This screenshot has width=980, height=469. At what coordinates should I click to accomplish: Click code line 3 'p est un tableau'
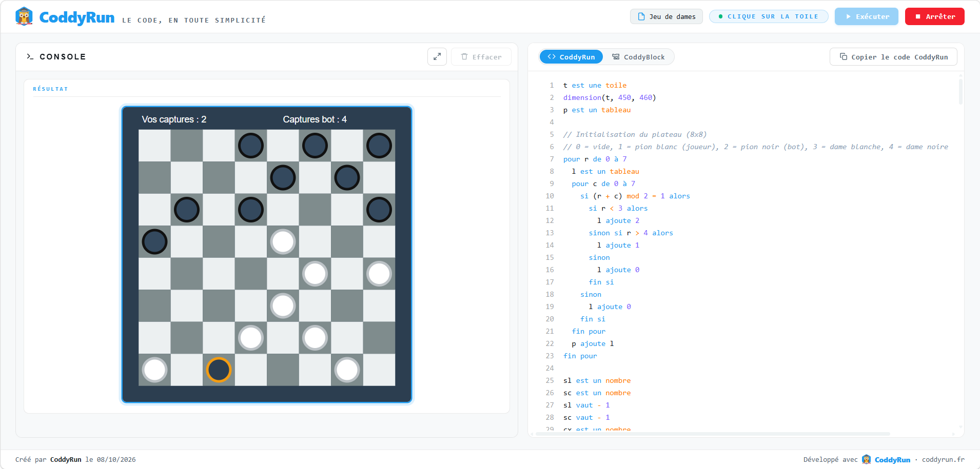[x=597, y=110]
